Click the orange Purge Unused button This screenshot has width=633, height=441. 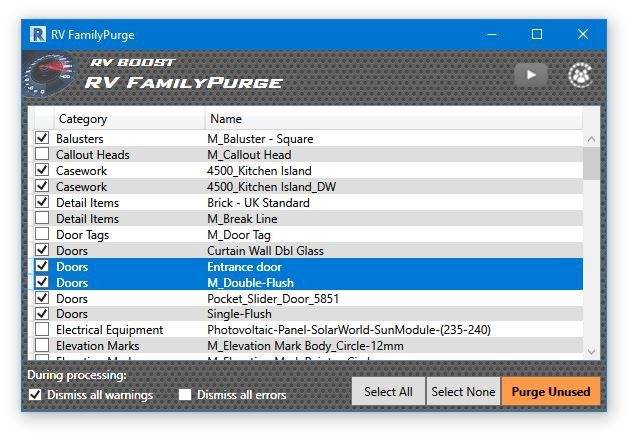click(x=551, y=392)
